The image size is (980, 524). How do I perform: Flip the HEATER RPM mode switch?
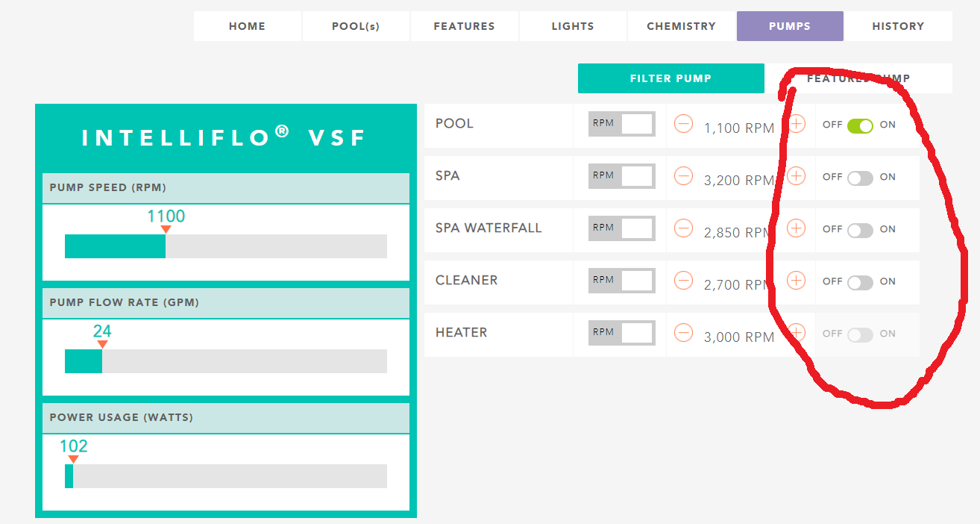(622, 333)
